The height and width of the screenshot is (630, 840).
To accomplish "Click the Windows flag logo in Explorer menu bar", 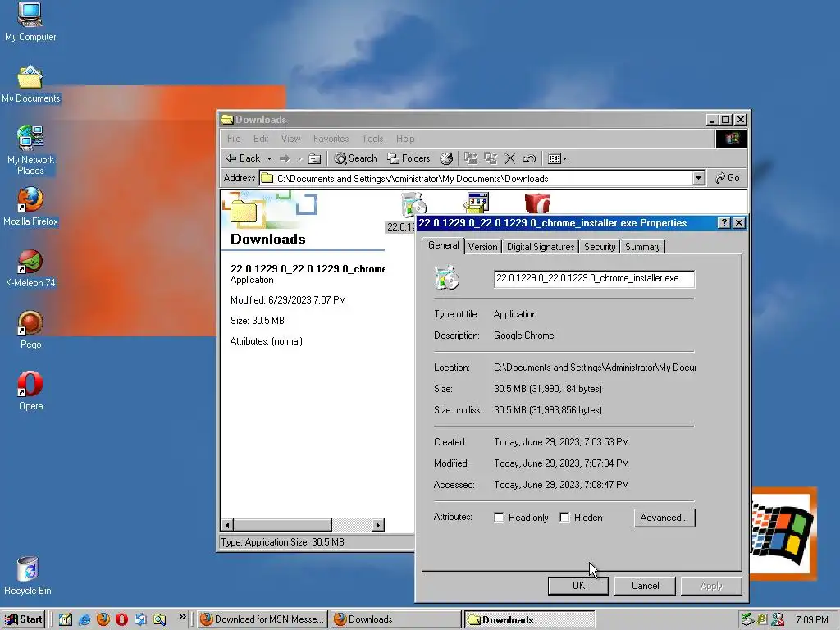I will (x=732, y=139).
